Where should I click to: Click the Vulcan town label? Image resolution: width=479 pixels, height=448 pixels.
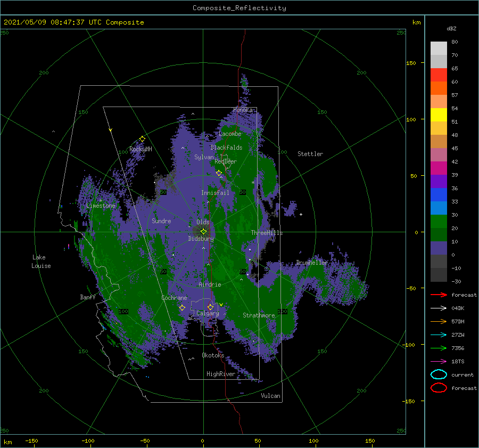coord(270,396)
